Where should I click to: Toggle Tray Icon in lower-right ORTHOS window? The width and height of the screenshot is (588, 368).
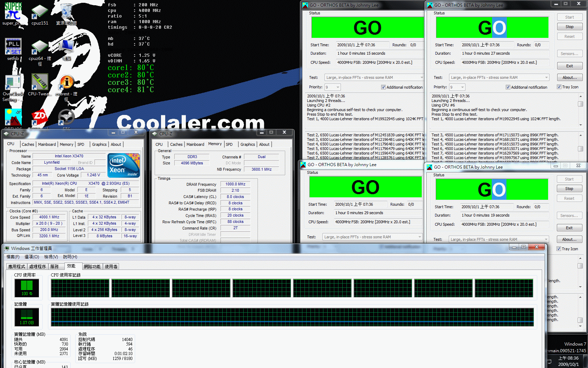click(559, 249)
